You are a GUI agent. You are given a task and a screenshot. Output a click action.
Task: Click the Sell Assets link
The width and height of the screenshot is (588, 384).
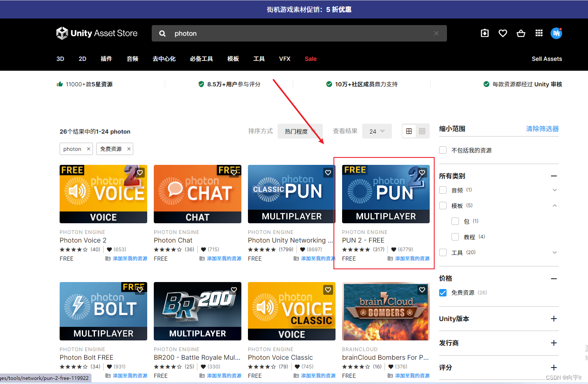(547, 59)
